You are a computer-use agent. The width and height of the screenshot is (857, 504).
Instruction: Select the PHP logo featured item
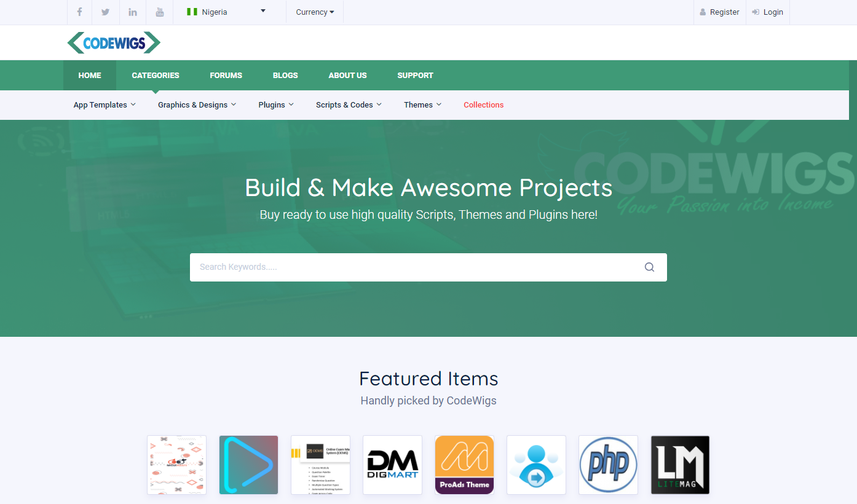(x=608, y=465)
